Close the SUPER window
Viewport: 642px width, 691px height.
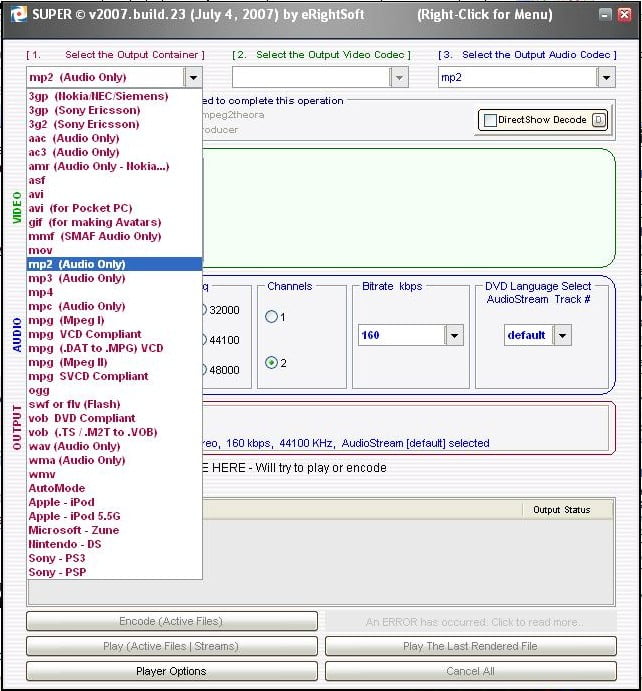tap(624, 15)
